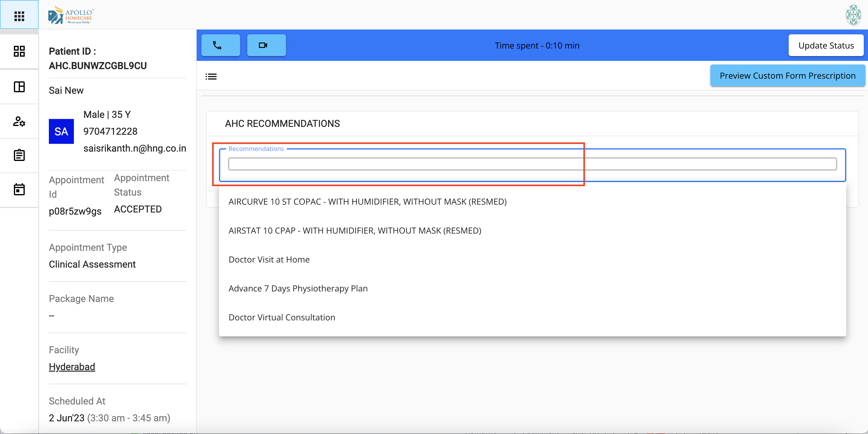Open the user profile avatar
Screen dimensions: 868x434
(853, 15)
